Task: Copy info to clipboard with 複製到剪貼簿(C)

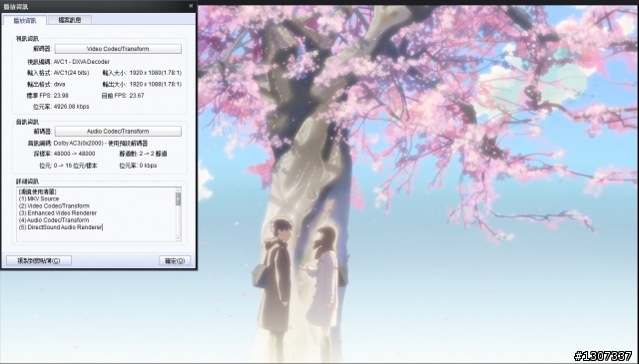Action: pos(39,260)
